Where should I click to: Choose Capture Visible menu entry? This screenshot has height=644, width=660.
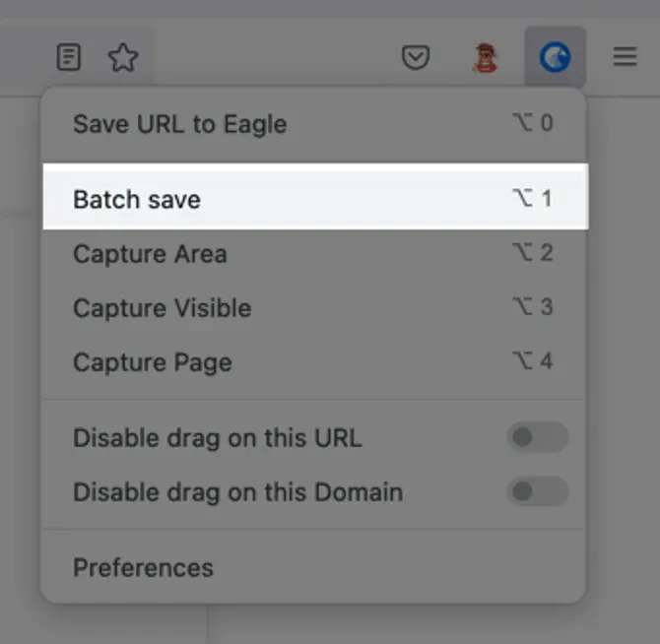pyautogui.click(x=313, y=307)
